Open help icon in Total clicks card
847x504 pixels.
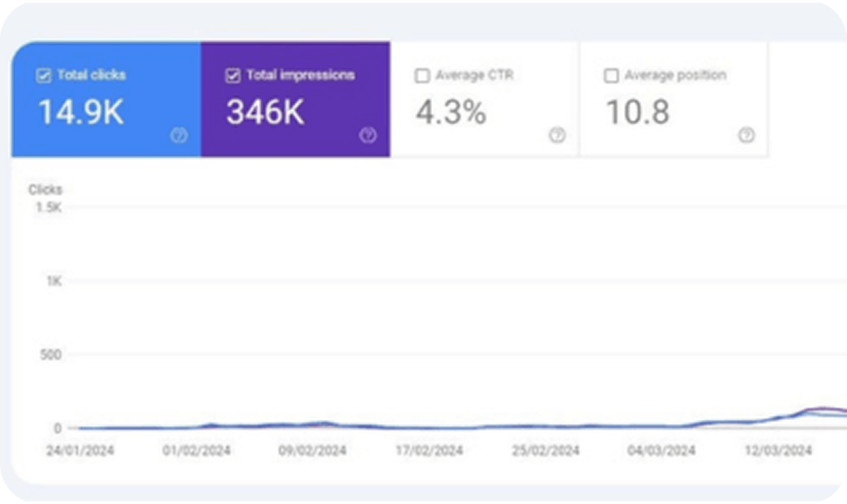(x=178, y=135)
